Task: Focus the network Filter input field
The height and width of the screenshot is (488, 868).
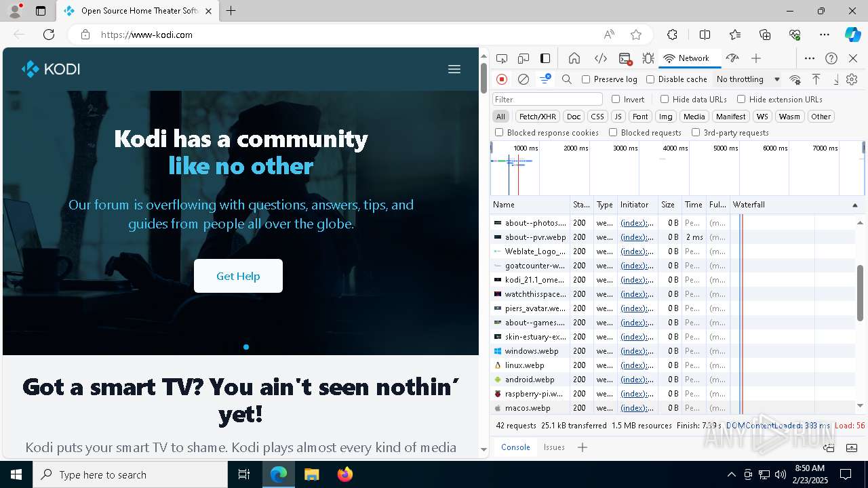Action: point(547,99)
